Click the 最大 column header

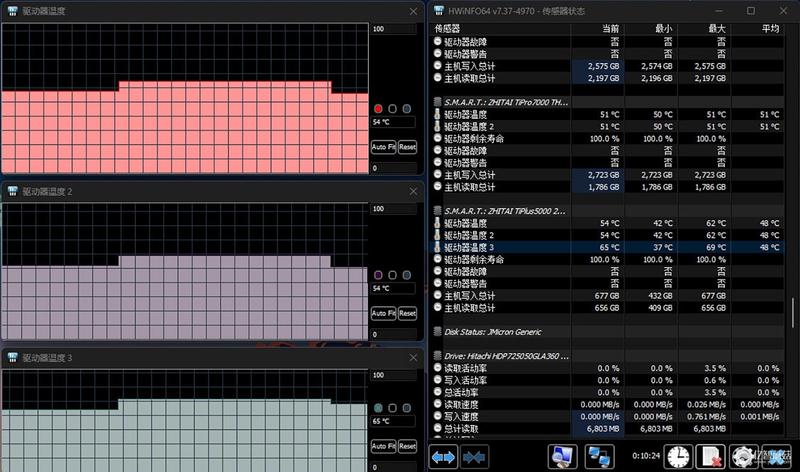click(x=717, y=29)
